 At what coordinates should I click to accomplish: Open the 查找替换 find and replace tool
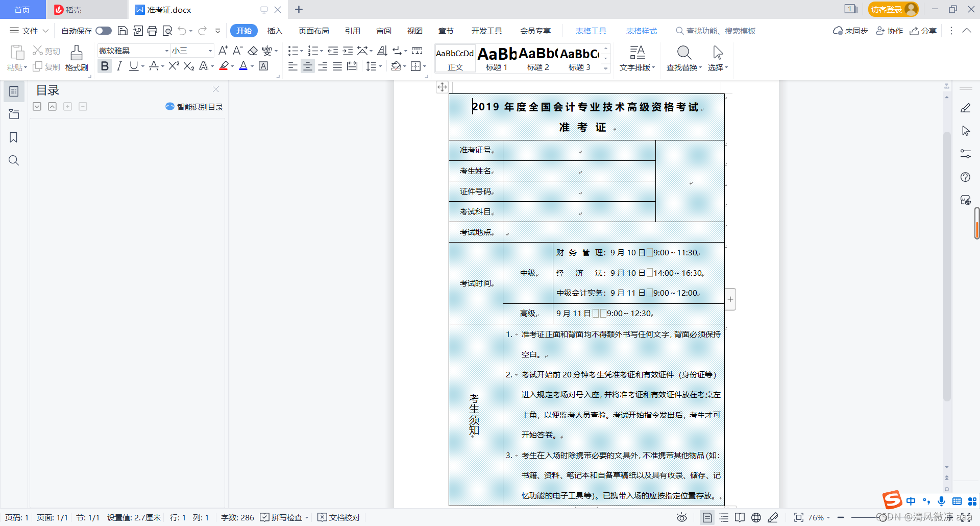[x=683, y=57]
